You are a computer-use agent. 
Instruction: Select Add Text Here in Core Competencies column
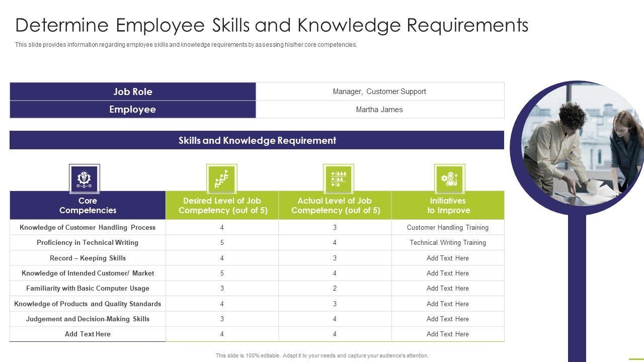coord(88,334)
